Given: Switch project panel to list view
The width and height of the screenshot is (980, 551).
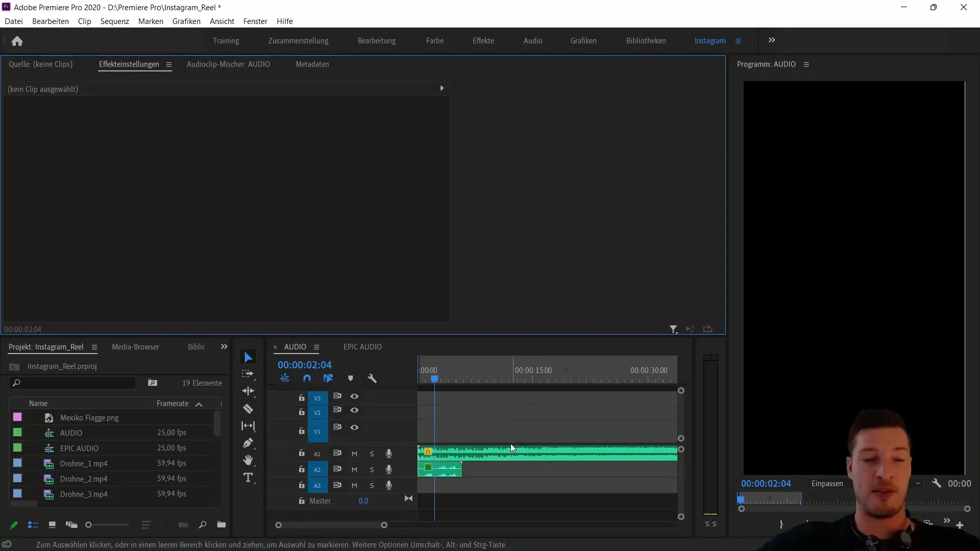Looking at the screenshot, I should (x=33, y=524).
